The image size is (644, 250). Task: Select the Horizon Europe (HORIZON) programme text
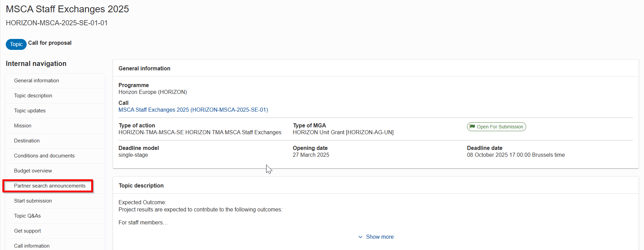coord(153,92)
